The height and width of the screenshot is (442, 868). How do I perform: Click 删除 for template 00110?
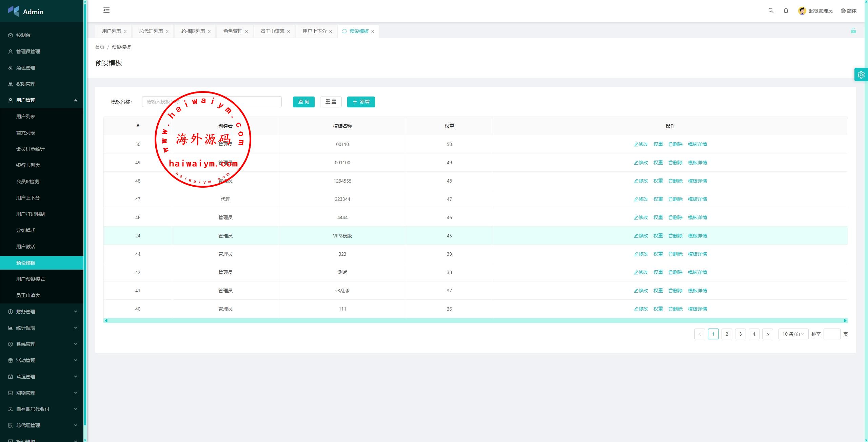pyautogui.click(x=675, y=144)
